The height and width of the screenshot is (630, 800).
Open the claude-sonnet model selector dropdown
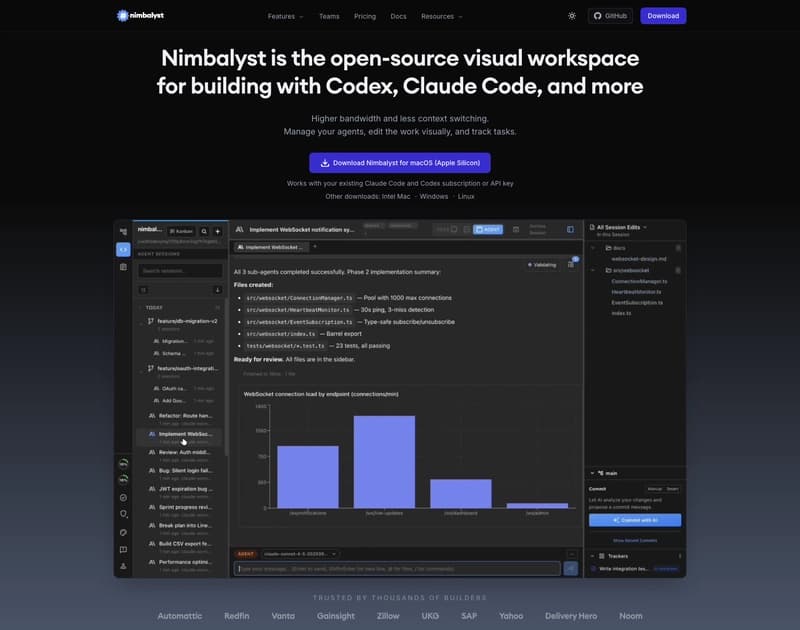click(299, 554)
